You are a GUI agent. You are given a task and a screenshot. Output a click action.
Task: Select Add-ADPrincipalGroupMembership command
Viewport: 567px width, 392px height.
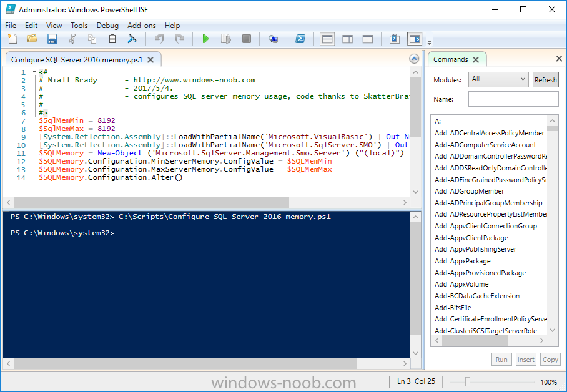point(488,203)
